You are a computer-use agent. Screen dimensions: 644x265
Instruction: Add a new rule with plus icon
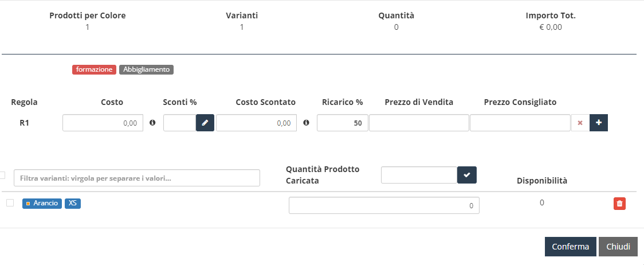(599, 123)
